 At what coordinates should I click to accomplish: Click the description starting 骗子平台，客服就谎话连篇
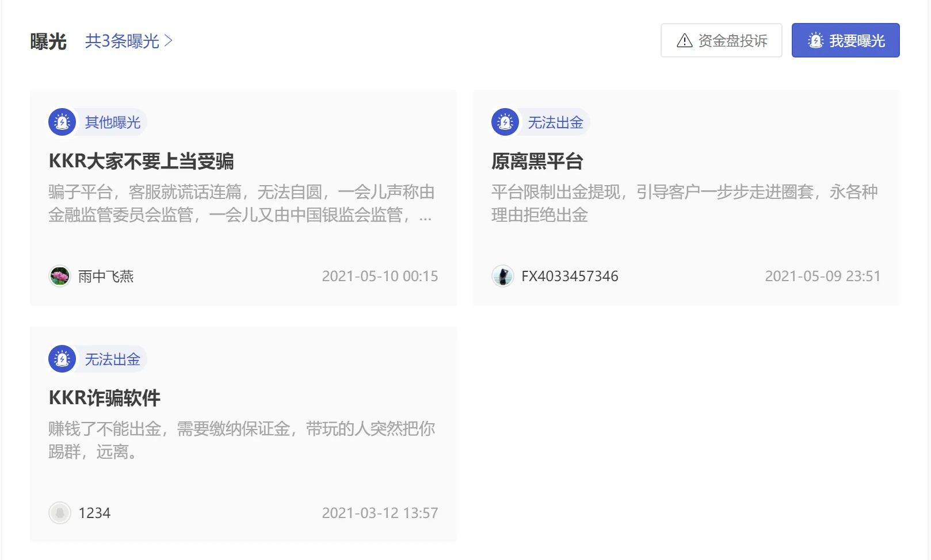(242, 203)
